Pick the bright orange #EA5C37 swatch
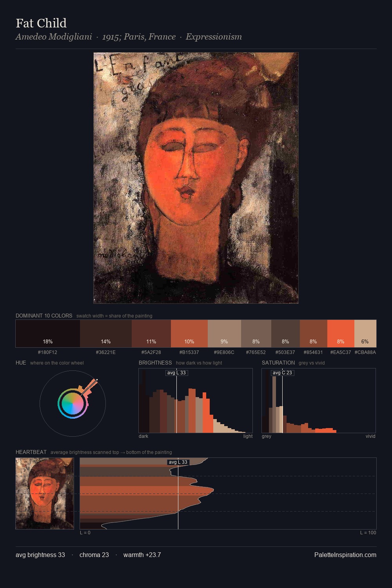392x588 pixels. (x=341, y=334)
